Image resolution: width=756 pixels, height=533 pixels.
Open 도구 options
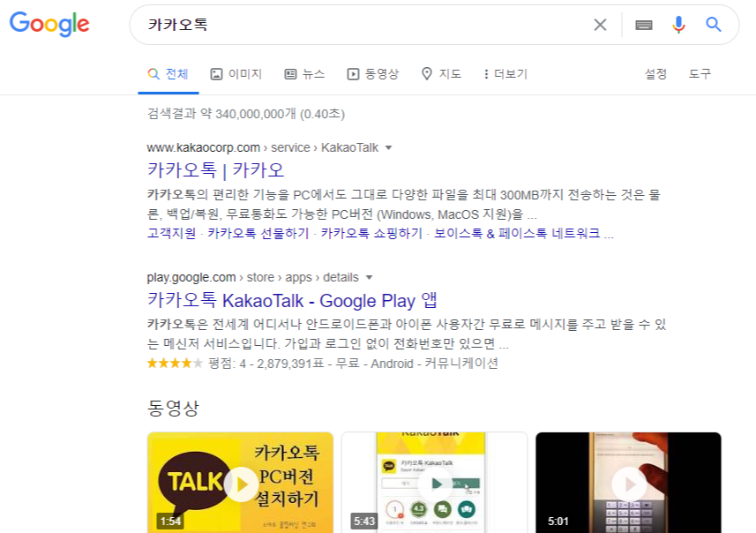tap(700, 74)
